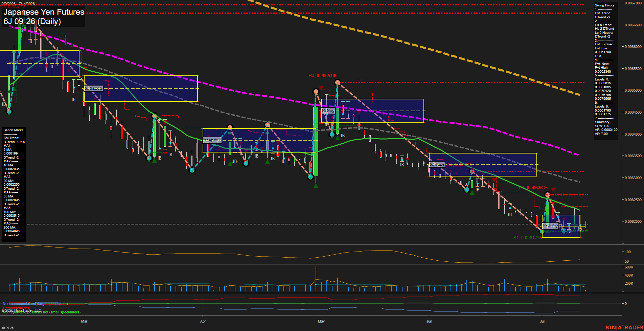Click the '200 MA:' label in Bench Marks
The image size is (644, 331).
pos(10,228)
